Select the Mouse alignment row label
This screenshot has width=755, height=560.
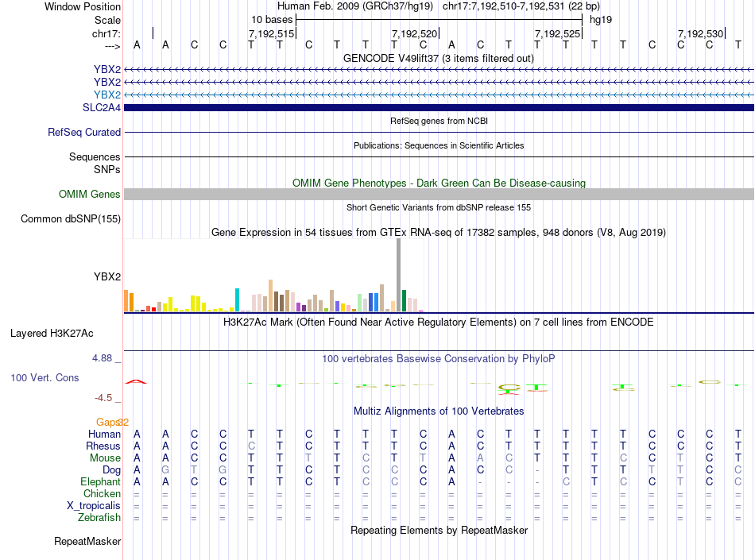pyautogui.click(x=105, y=458)
